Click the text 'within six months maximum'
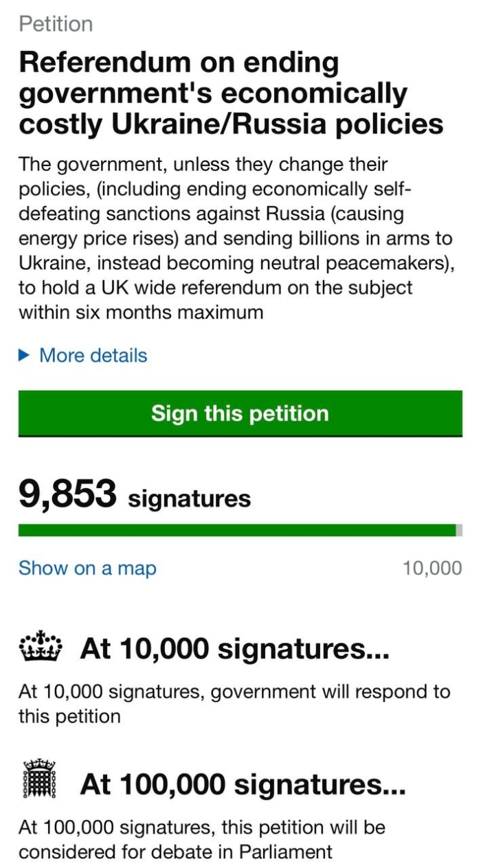 click(x=141, y=312)
